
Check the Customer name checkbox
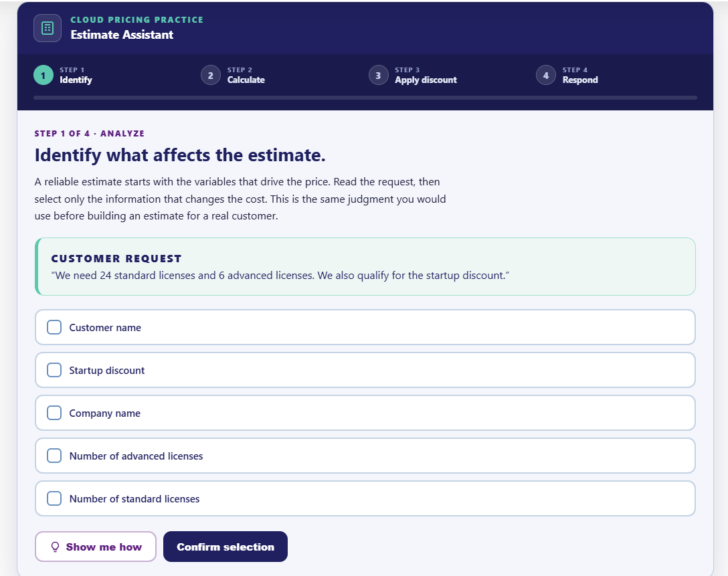coord(54,327)
